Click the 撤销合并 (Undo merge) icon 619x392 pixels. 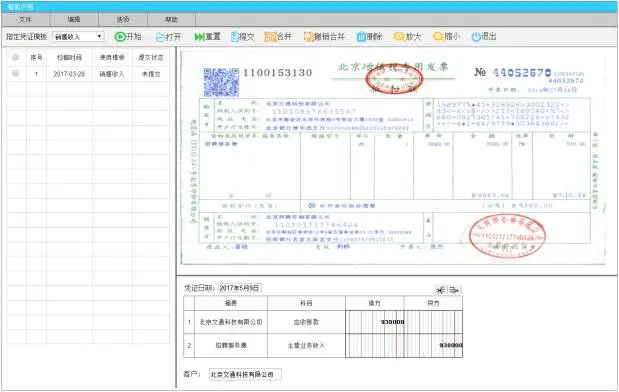tap(308, 37)
